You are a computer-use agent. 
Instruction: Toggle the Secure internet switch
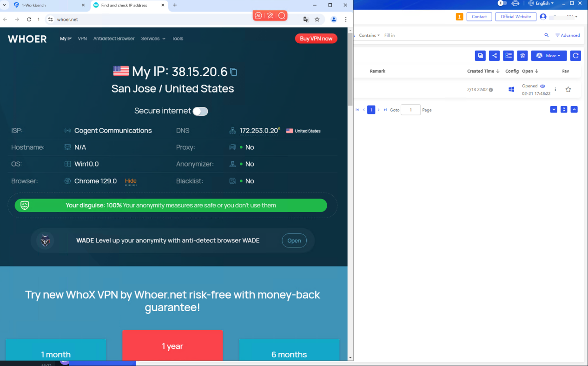200,111
